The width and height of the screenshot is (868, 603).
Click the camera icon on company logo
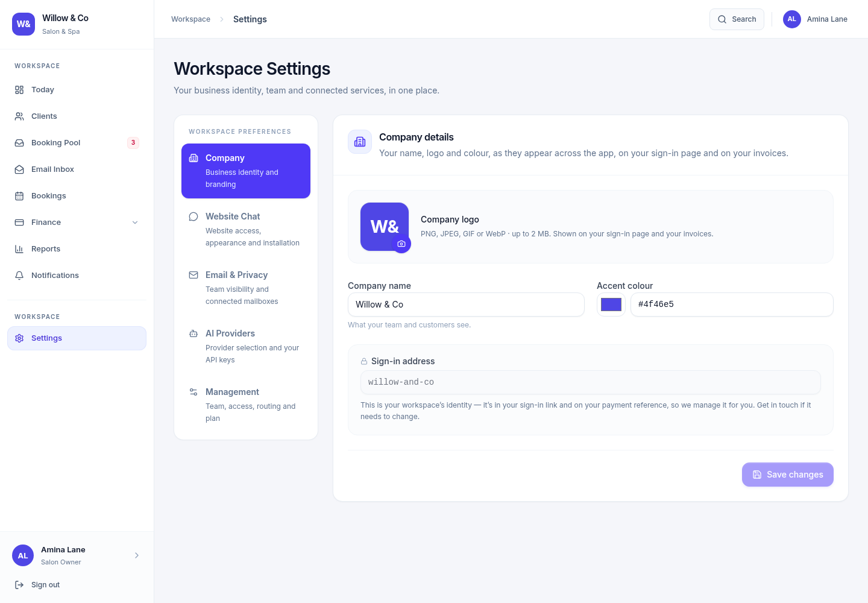(401, 244)
